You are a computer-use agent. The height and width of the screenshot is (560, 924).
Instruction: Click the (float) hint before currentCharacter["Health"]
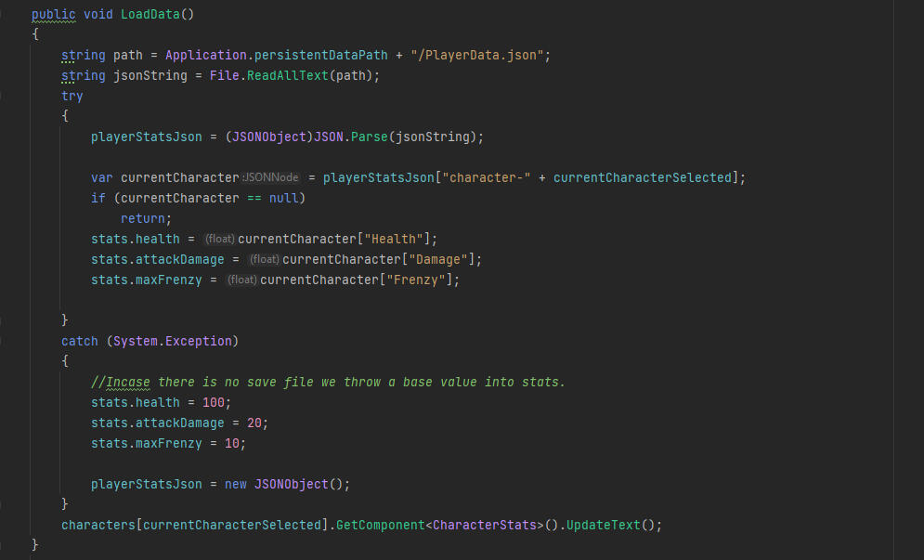(x=220, y=239)
